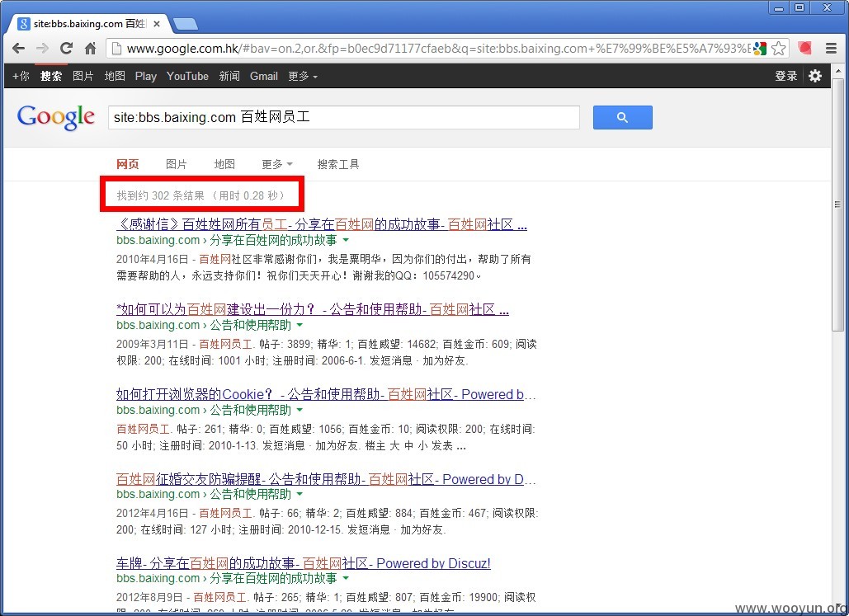The height and width of the screenshot is (616, 849).
Task: Expand green arrow under 《感谢信》 result URL
Action: (x=346, y=240)
